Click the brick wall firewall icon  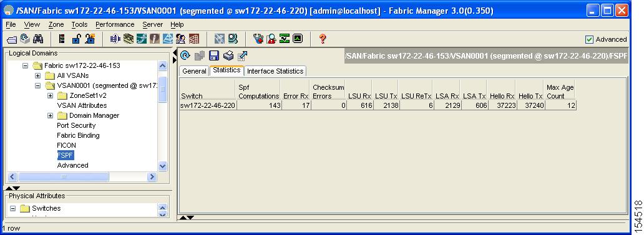click(x=194, y=39)
